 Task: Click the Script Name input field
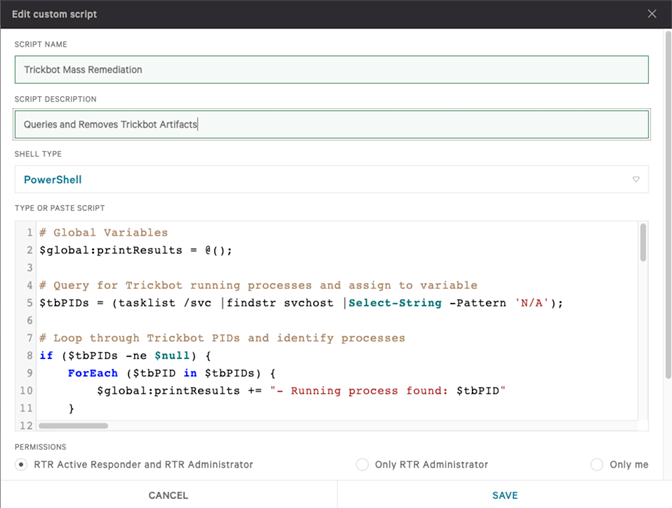pos(331,69)
